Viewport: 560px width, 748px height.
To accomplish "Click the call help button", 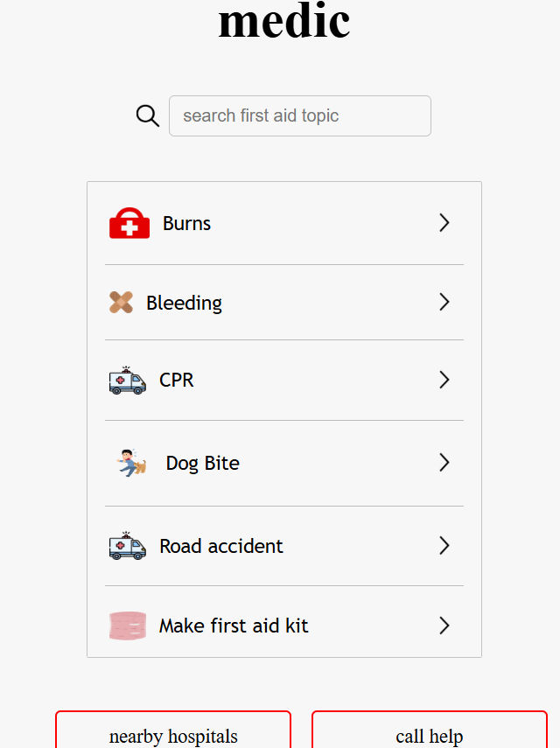I will pyautogui.click(x=430, y=730).
